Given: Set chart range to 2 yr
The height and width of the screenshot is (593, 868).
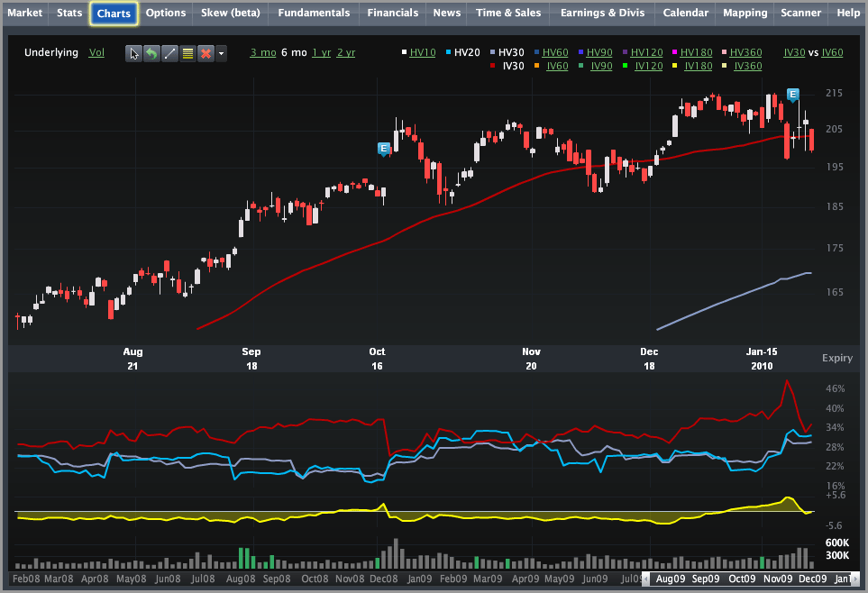Looking at the screenshot, I should pyautogui.click(x=346, y=52).
